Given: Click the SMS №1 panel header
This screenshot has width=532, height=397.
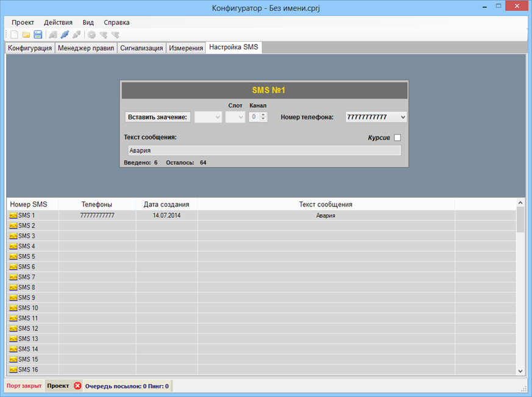Looking at the screenshot, I should (264, 90).
